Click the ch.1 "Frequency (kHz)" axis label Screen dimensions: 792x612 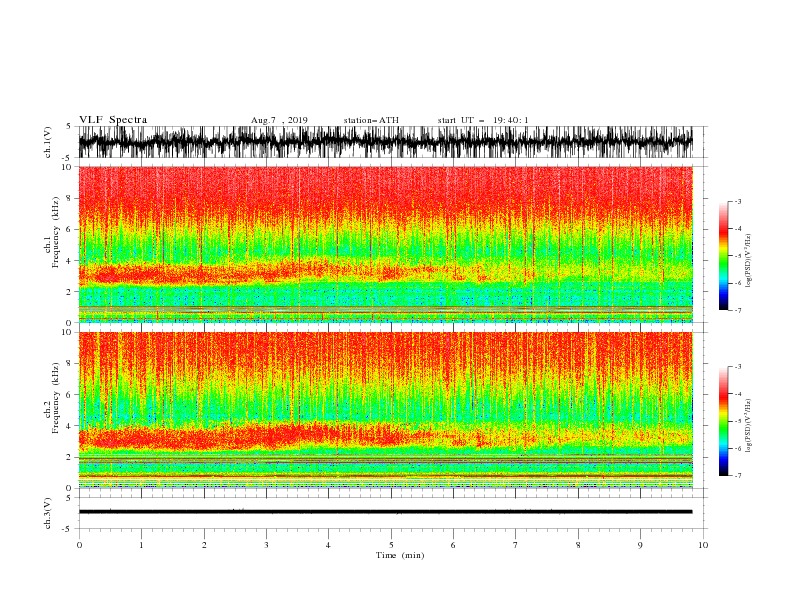coord(55,232)
